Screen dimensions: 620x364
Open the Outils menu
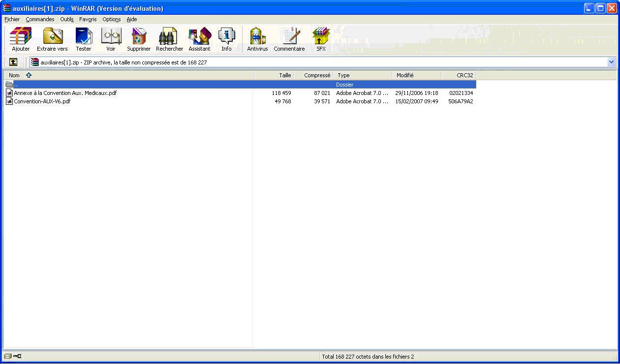pyautogui.click(x=67, y=19)
